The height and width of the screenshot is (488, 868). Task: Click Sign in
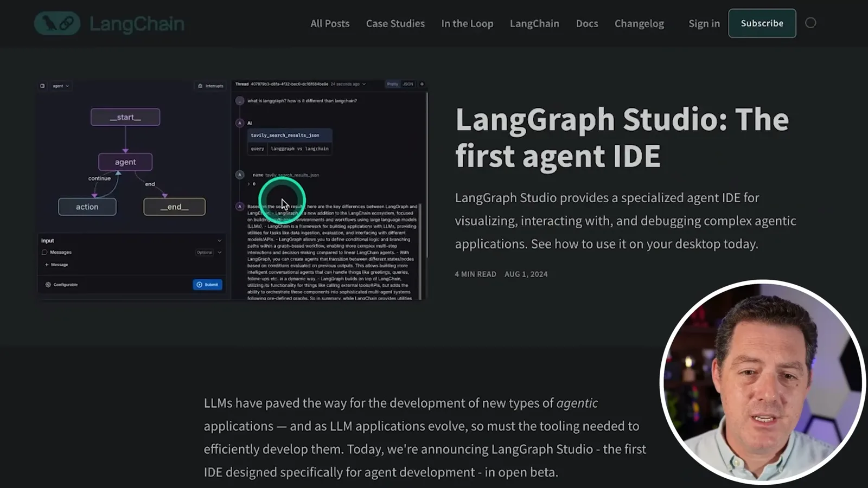(704, 23)
